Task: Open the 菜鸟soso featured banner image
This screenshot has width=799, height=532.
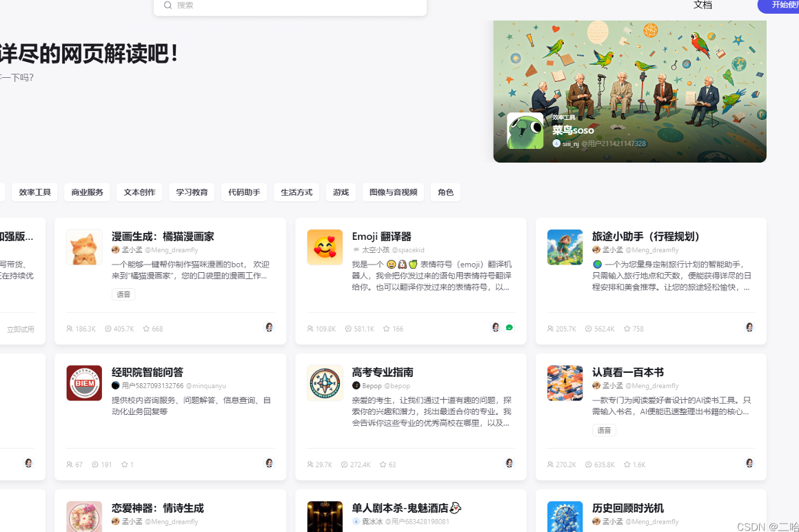Action: (x=630, y=91)
